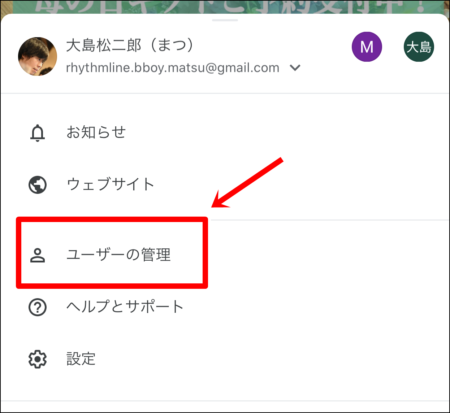Screen dimensions: 450x413
Task: Click the rhythmline.bboy.matsu@gmail.com email address
Action: 172,68
